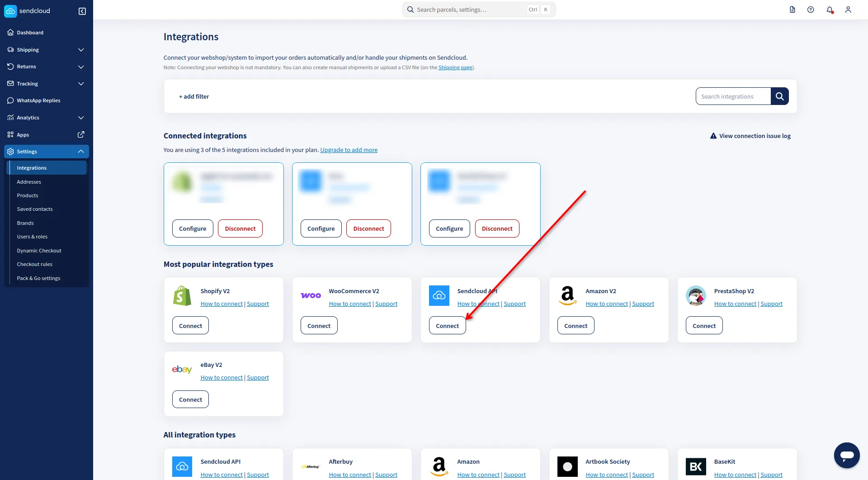
Task: Expand the Shipping menu chevron
Action: tap(81, 50)
